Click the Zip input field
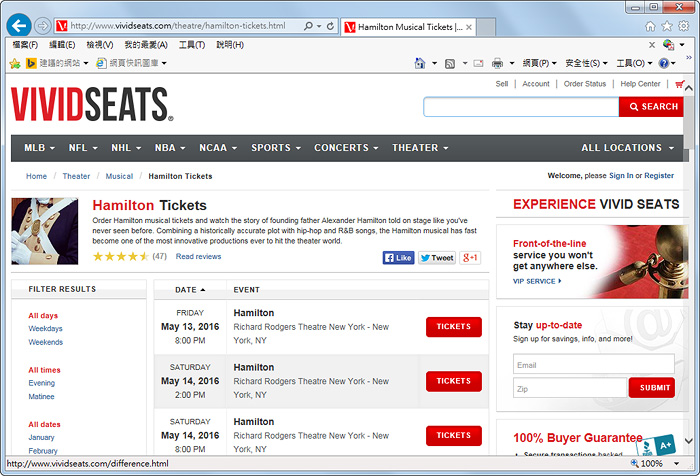Screen dimensions: 700x476 click(x=570, y=388)
